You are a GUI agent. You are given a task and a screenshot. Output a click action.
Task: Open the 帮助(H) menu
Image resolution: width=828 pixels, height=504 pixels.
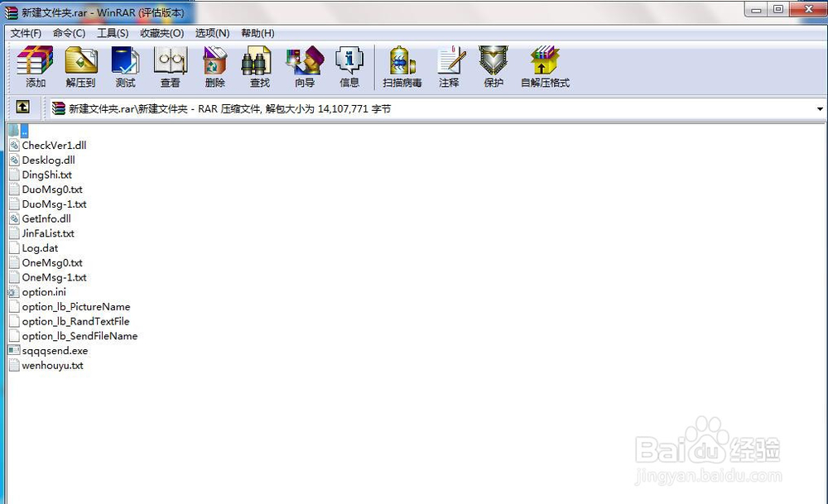[258, 33]
